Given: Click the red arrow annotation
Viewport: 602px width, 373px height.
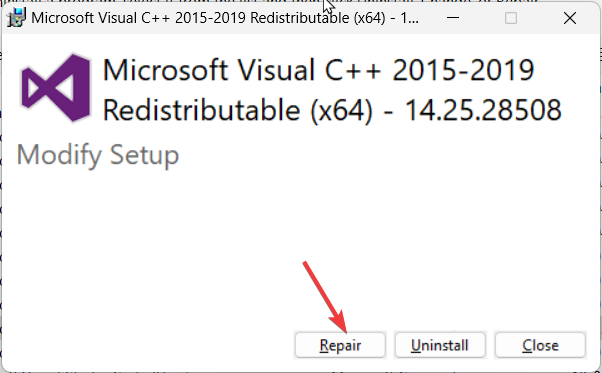Looking at the screenshot, I should click(x=325, y=297).
